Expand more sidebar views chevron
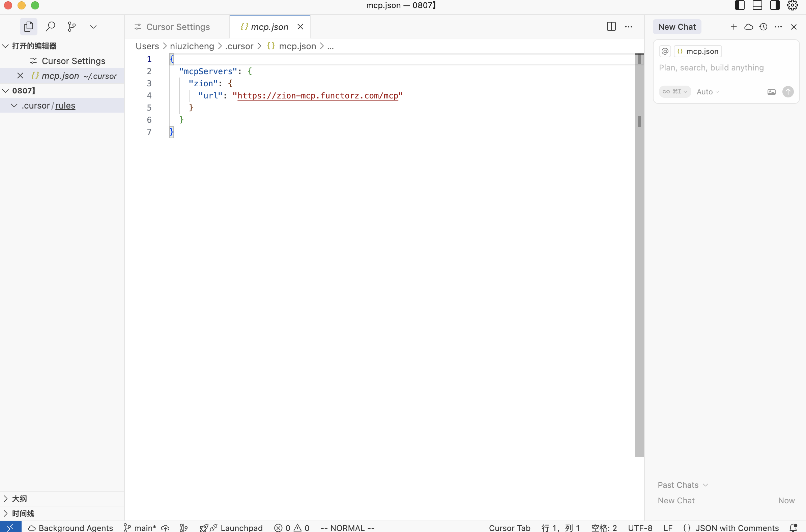 [93, 27]
